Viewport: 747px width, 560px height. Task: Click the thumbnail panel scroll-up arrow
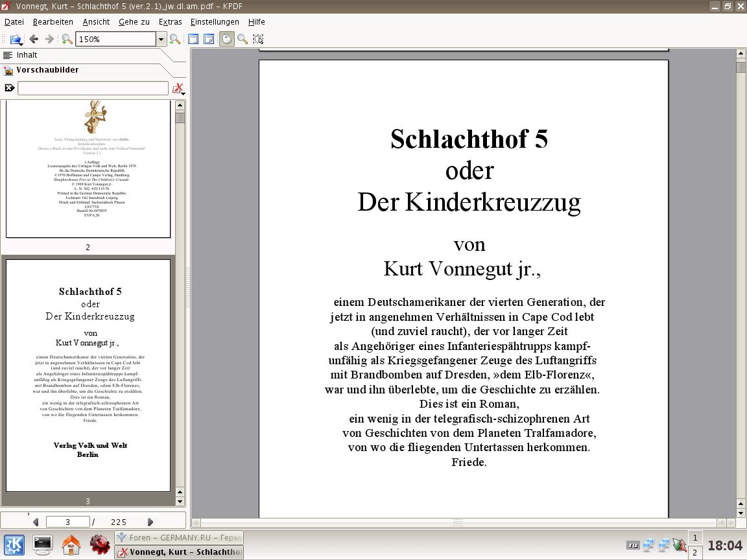[180, 105]
